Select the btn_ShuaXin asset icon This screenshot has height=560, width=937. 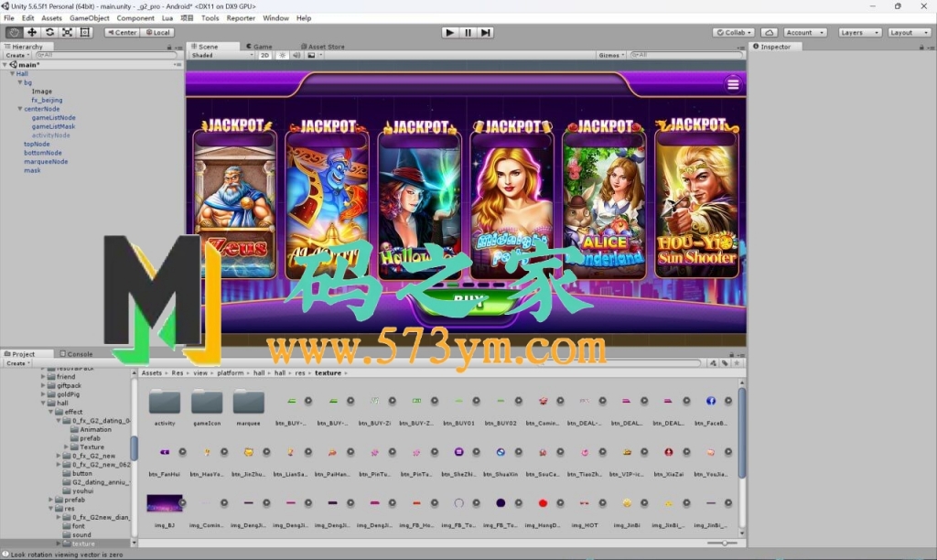point(501,452)
